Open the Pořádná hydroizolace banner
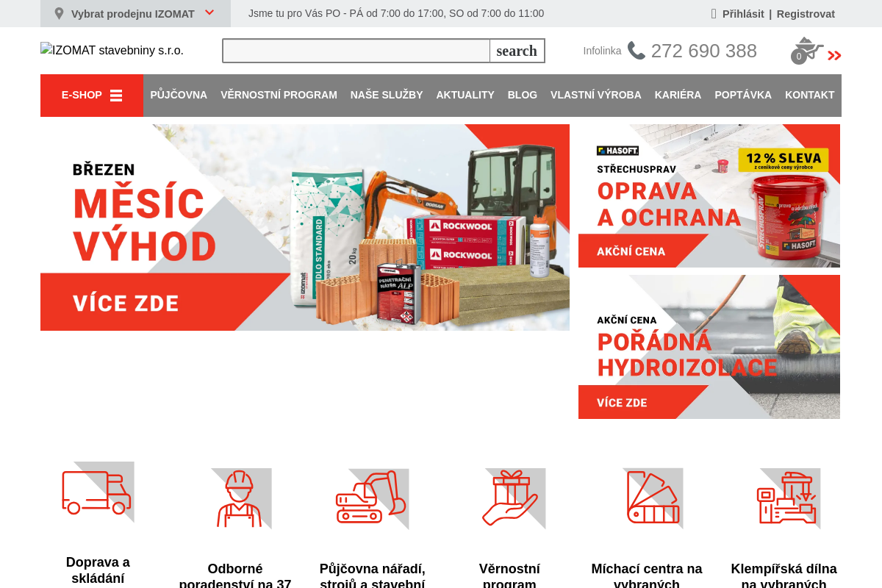Screen dimensions: 882x588 (709, 347)
